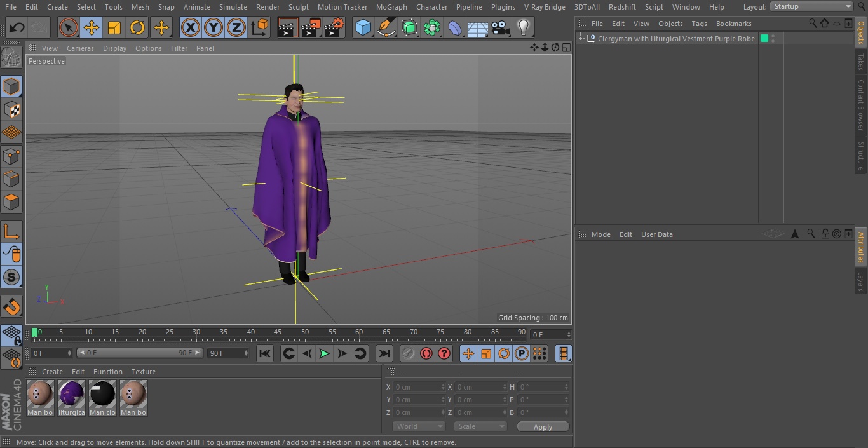Viewport: 868px width, 448px height.
Task: Activate the Move tool
Action: tap(92, 27)
